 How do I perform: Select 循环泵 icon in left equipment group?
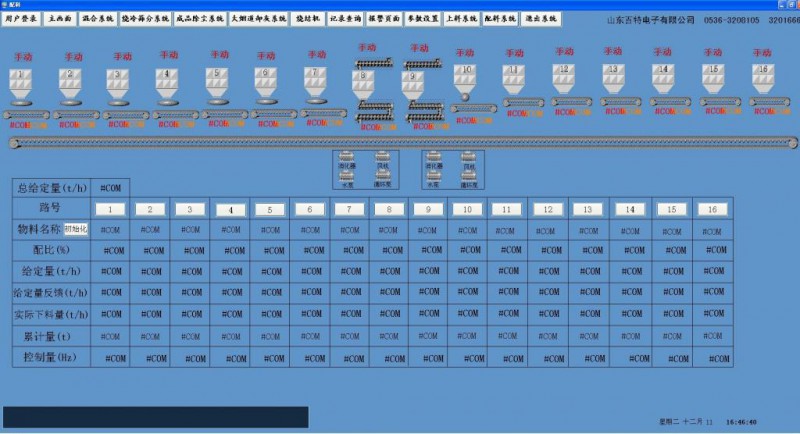click(x=383, y=177)
